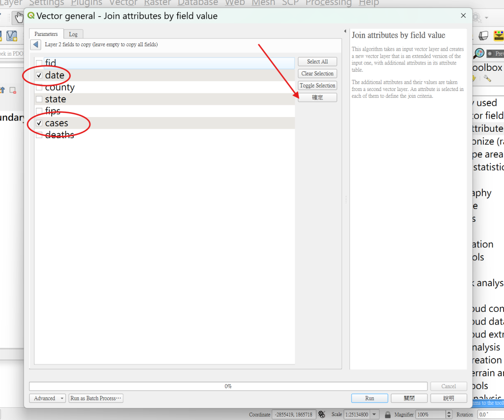Click the 'state' field name text

click(x=56, y=99)
